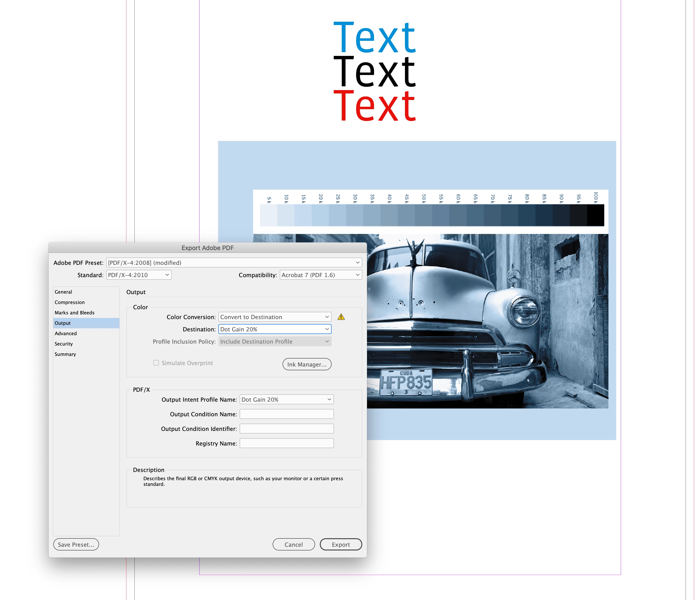Click the Output Condition Name field
The width and height of the screenshot is (700, 600).
(x=287, y=414)
